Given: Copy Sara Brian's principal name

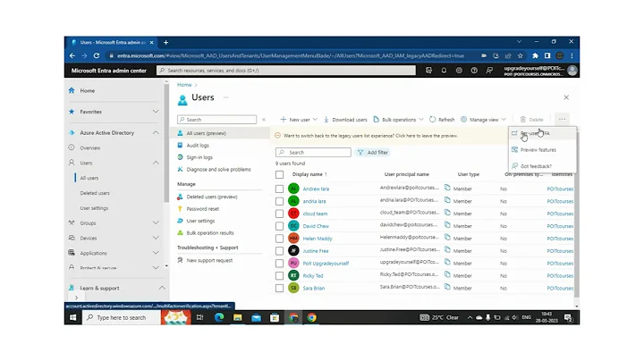Looking at the screenshot, I should click(447, 287).
